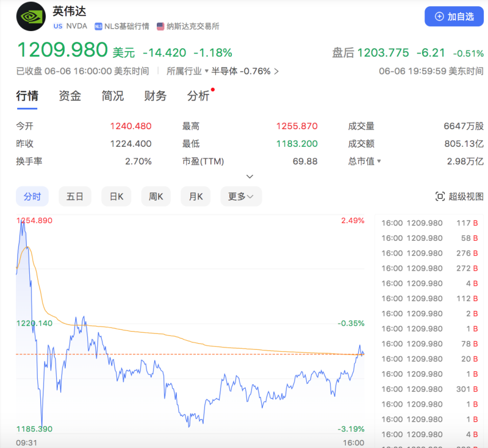Click chart high label 1254.890
Screen dimensions: 488x448
click(x=34, y=221)
